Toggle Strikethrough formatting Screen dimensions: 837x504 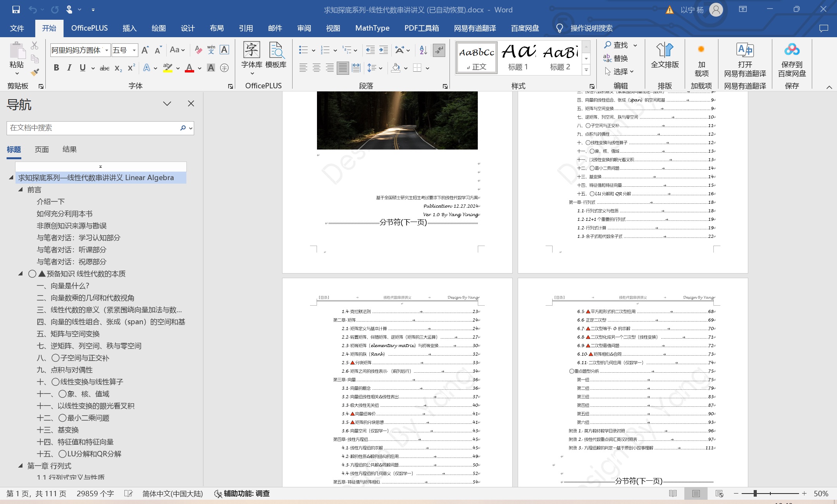105,68
